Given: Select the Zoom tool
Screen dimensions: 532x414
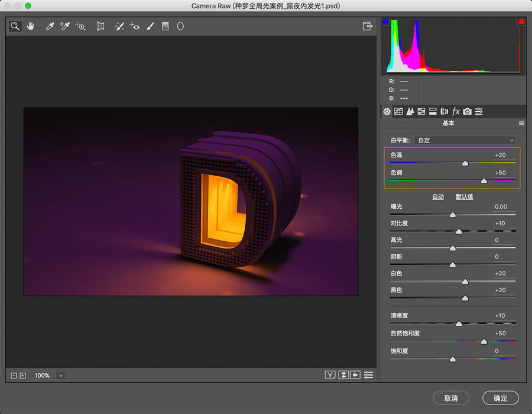Looking at the screenshot, I should (15, 26).
